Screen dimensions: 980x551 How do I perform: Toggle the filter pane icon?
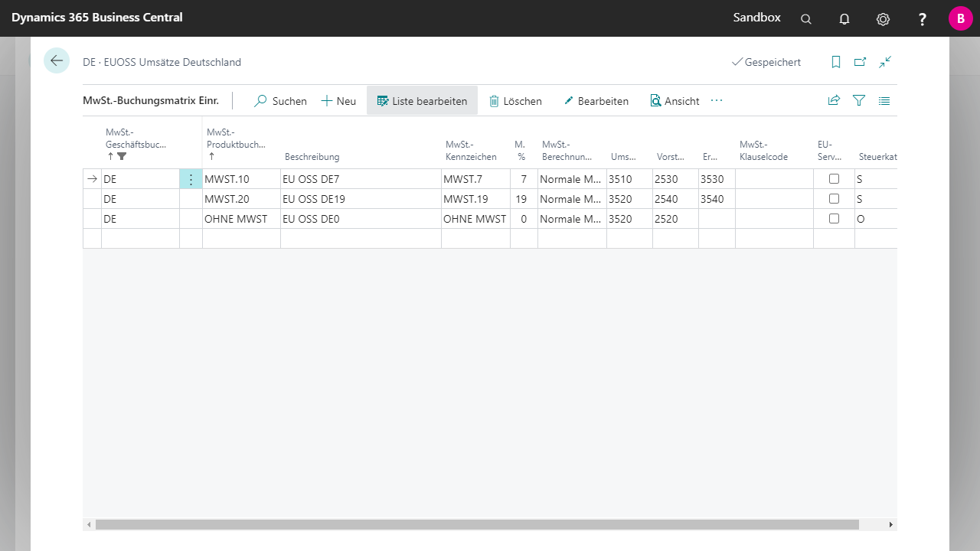(859, 100)
